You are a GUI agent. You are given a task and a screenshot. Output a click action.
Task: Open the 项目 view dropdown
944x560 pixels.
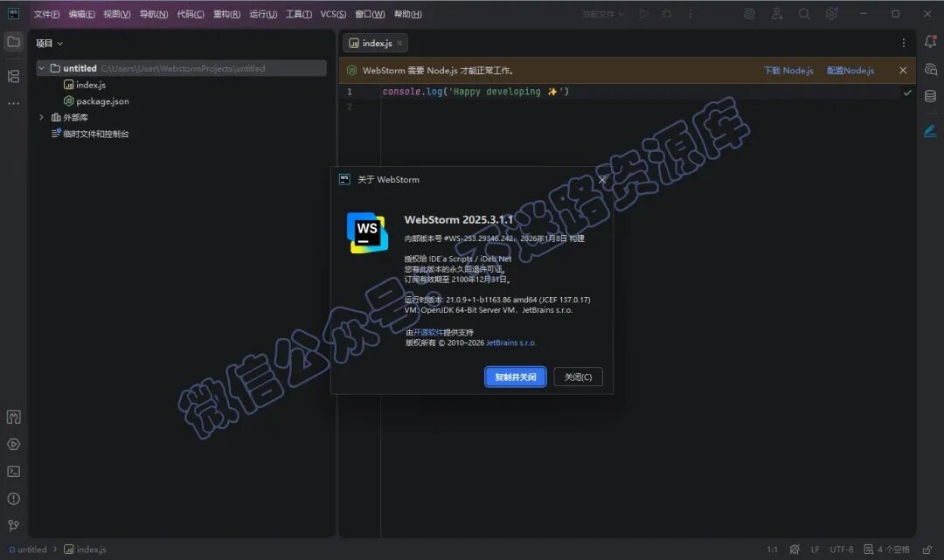point(49,44)
